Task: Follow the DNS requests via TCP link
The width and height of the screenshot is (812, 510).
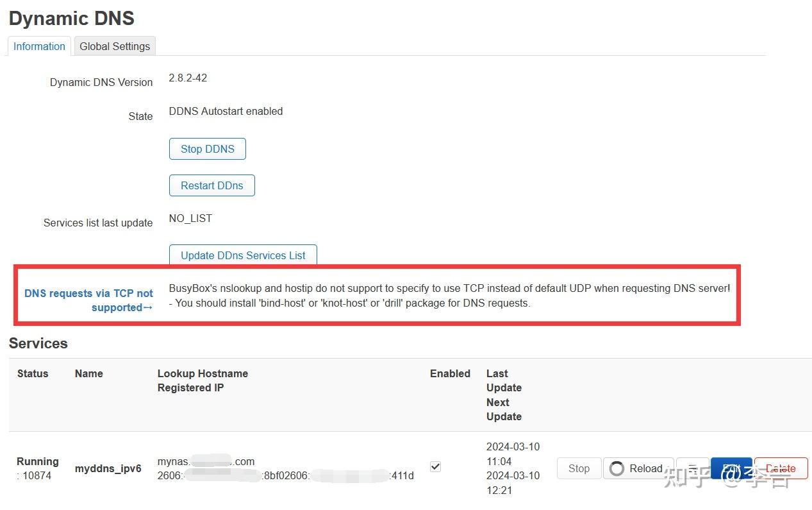Action: 88,300
